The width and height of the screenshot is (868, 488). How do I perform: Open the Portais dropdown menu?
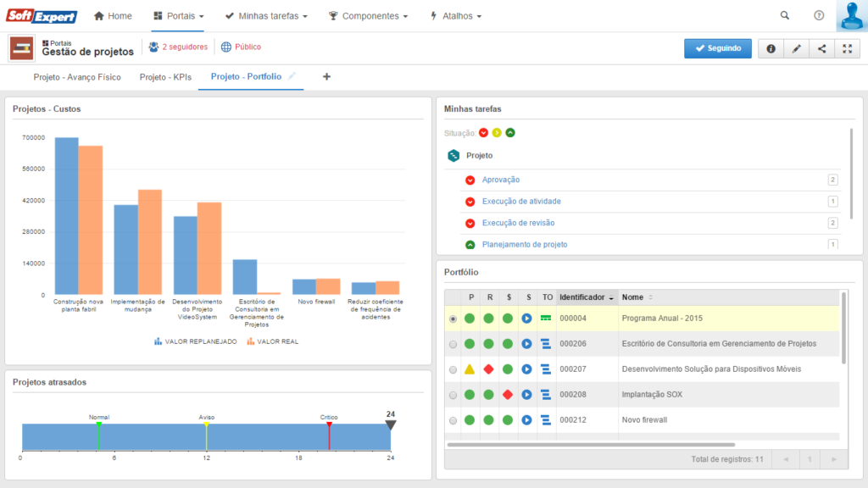(x=178, y=16)
